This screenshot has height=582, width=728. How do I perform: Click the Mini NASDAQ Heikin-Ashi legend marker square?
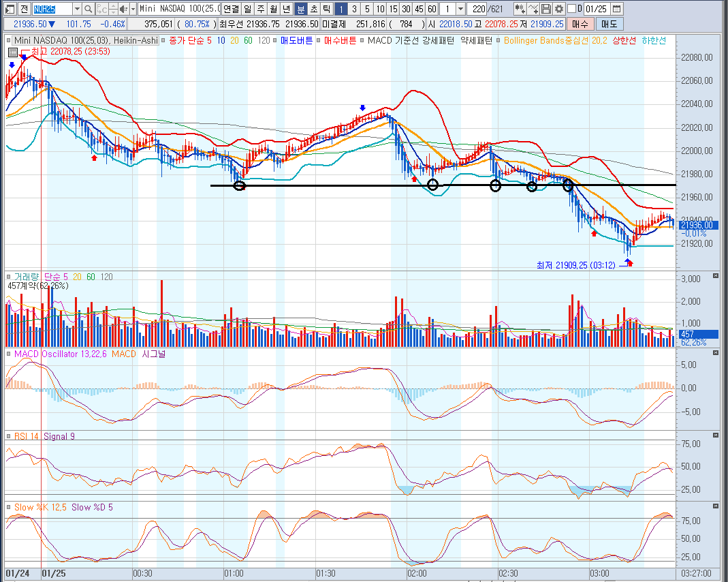point(9,41)
